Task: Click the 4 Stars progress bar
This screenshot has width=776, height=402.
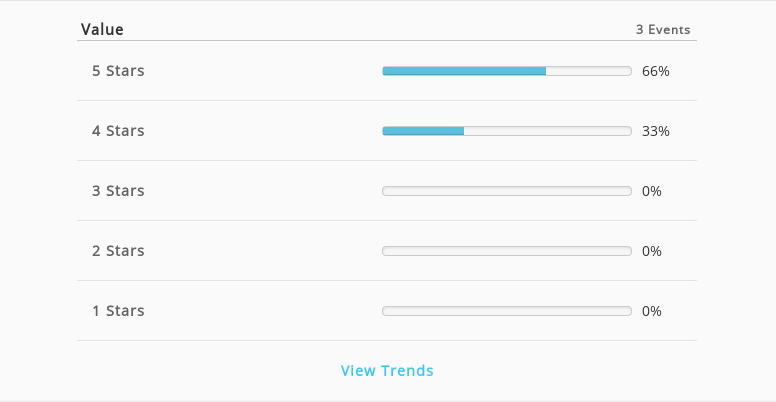Action: click(x=507, y=131)
